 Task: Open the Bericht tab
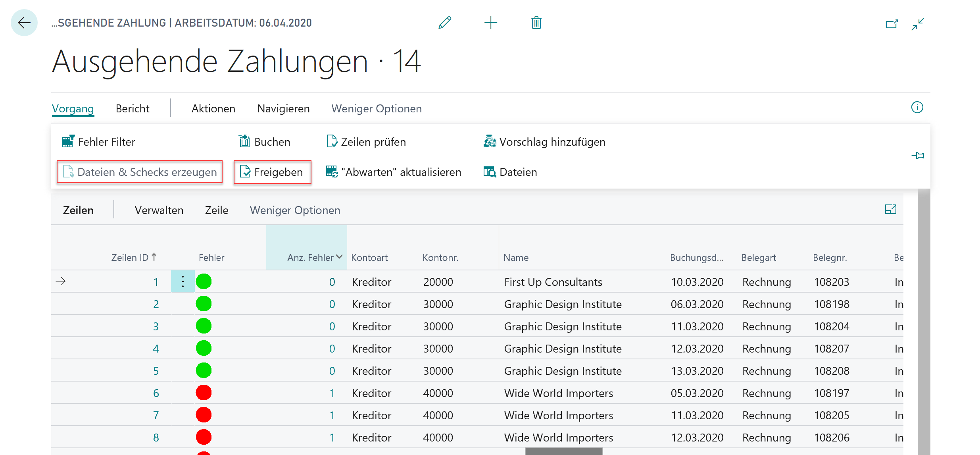(x=133, y=108)
